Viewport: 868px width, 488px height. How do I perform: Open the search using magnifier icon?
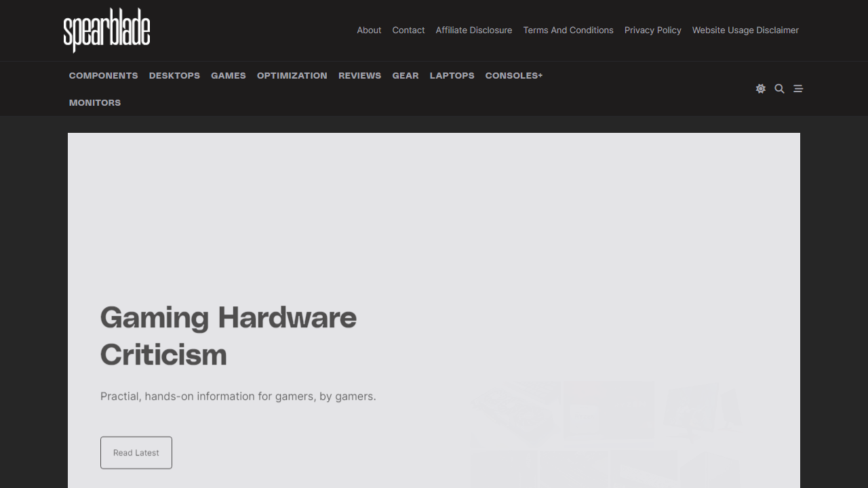tap(779, 89)
